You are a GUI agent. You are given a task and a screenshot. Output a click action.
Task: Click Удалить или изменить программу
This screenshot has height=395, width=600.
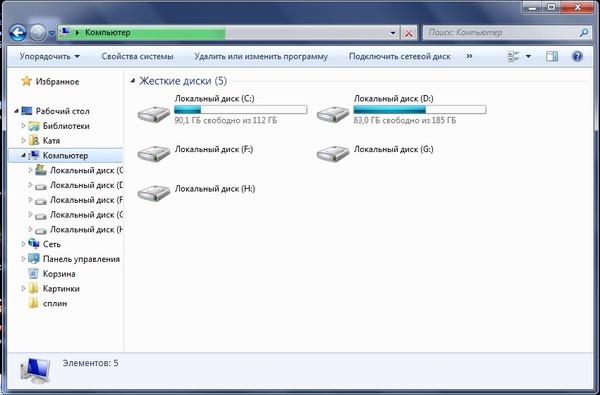[x=261, y=56]
